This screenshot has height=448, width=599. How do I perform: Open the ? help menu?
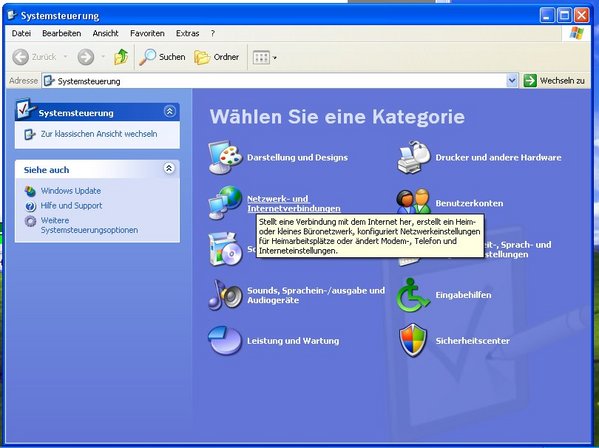click(213, 34)
